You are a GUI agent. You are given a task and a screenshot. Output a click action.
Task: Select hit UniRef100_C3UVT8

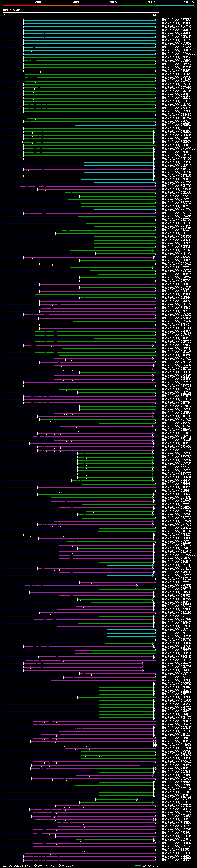tap(176, 629)
